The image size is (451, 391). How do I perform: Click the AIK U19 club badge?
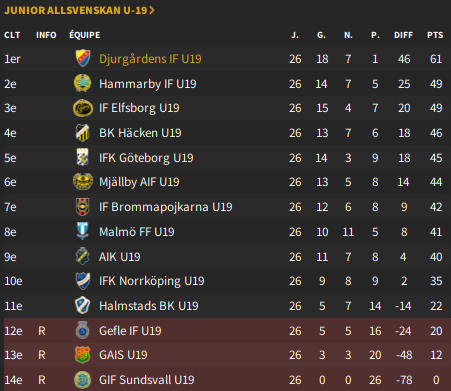coord(83,256)
